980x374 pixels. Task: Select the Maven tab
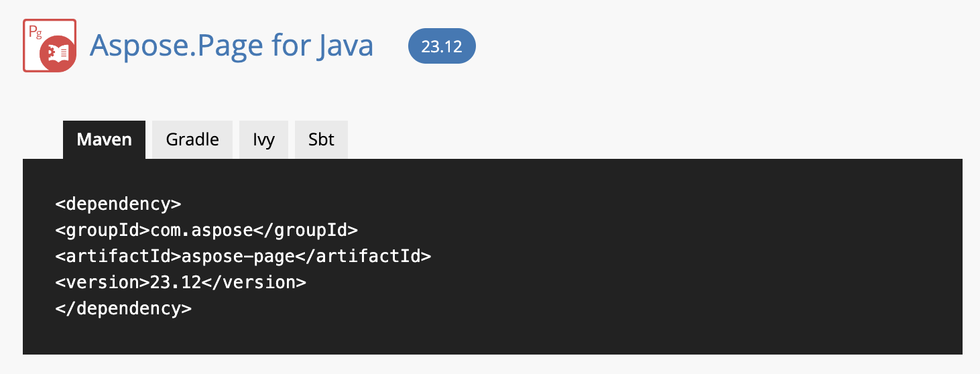click(104, 139)
